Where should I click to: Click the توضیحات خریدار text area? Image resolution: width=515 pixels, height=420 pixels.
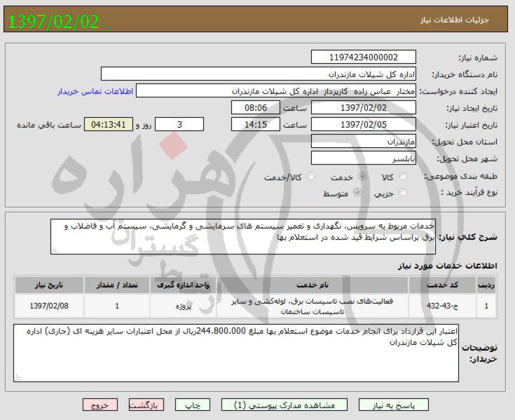point(236,353)
